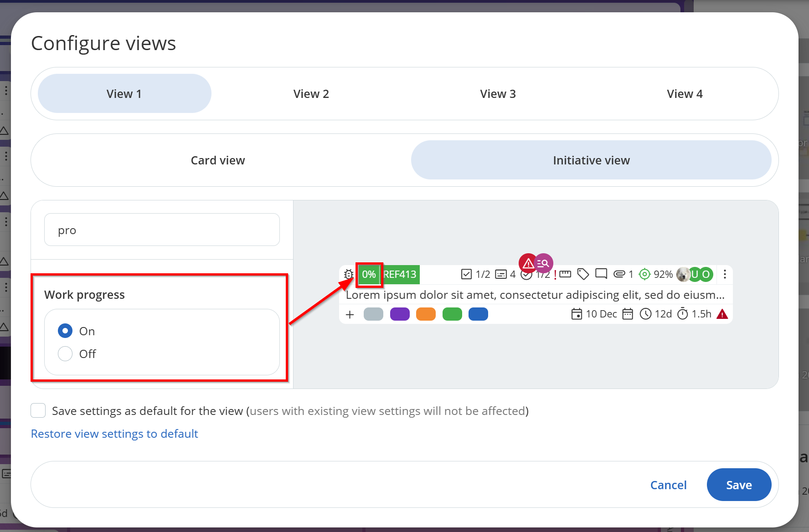Click the bug icon on the sample card
This screenshot has height=532, width=809.
click(x=349, y=274)
